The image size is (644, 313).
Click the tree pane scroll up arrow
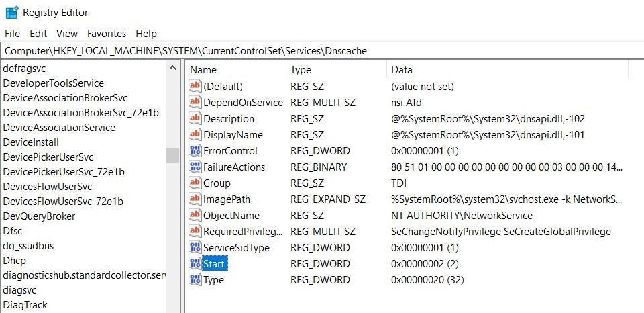click(x=172, y=68)
